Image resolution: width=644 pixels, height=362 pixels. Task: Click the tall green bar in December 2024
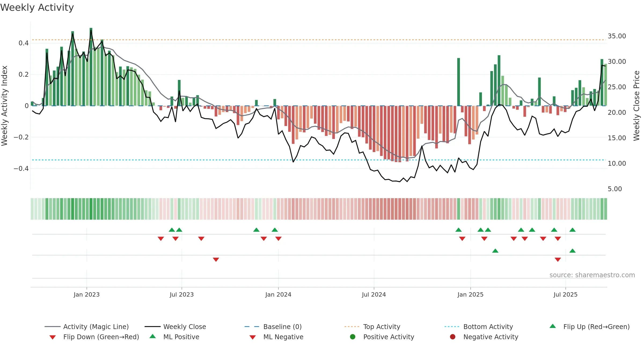(459, 82)
